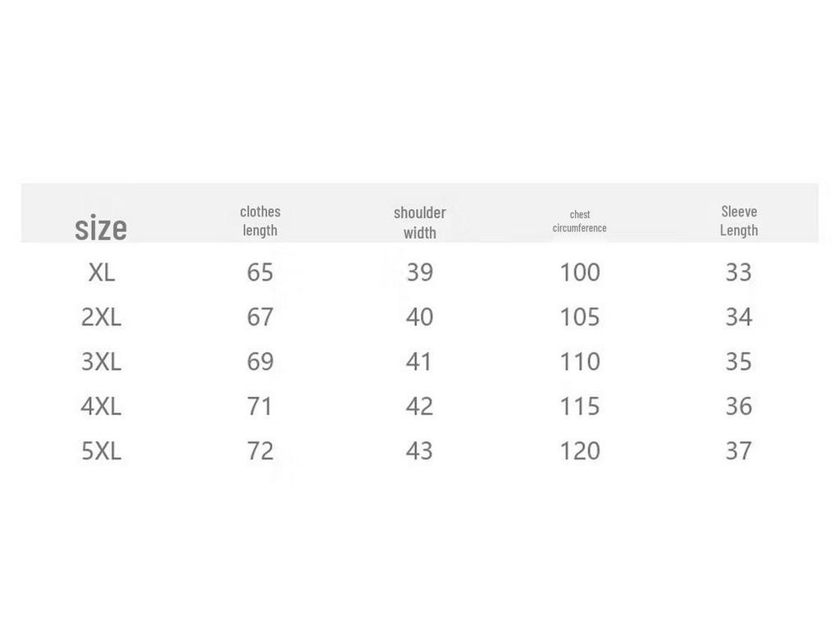This screenshot has height=630, width=840.
Task: Click the 'clothes length' header
Action: pyautogui.click(x=260, y=221)
